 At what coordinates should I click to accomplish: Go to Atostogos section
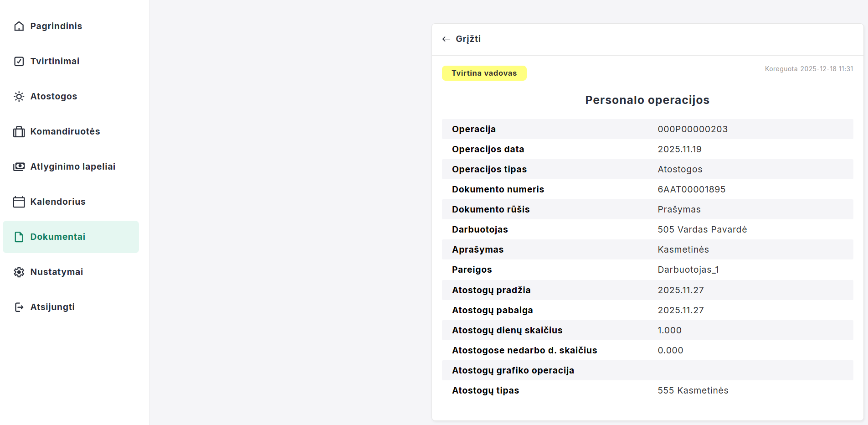(x=54, y=96)
